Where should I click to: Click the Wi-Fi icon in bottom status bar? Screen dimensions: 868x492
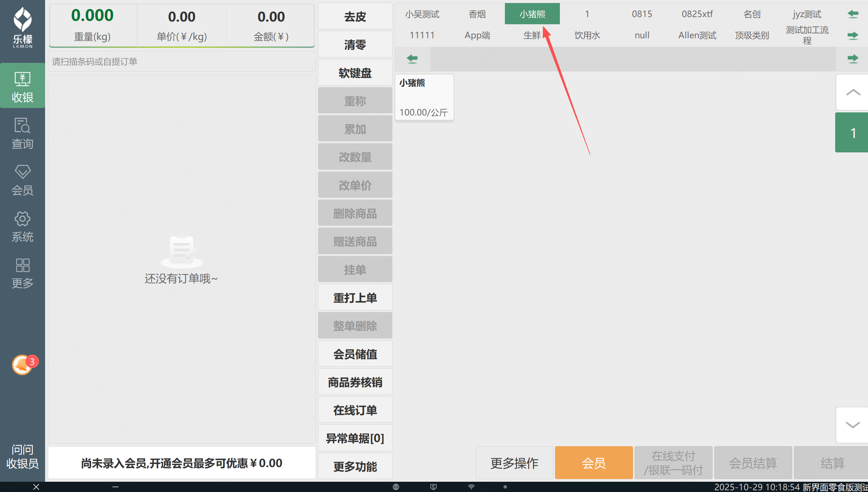click(x=471, y=487)
